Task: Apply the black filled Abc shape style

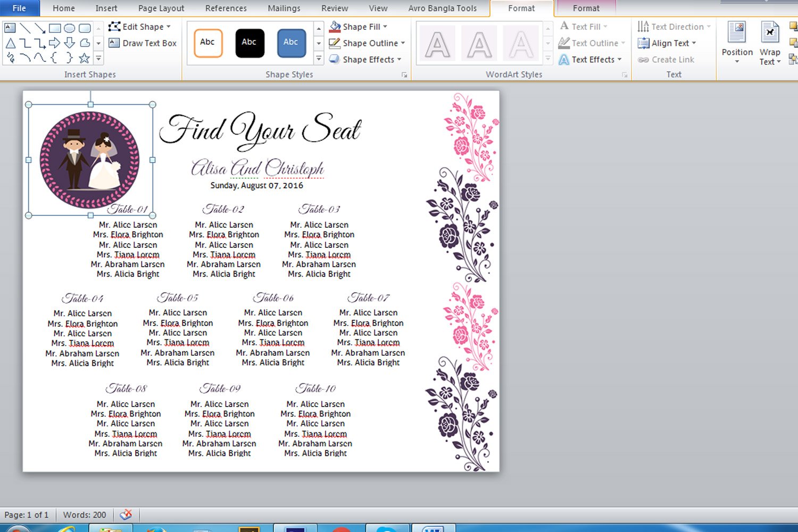Action: (x=249, y=43)
